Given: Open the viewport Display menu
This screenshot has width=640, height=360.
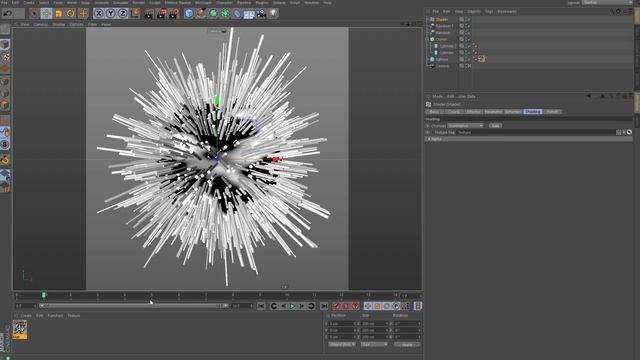Looking at the screenshot, I should [59, 24].
